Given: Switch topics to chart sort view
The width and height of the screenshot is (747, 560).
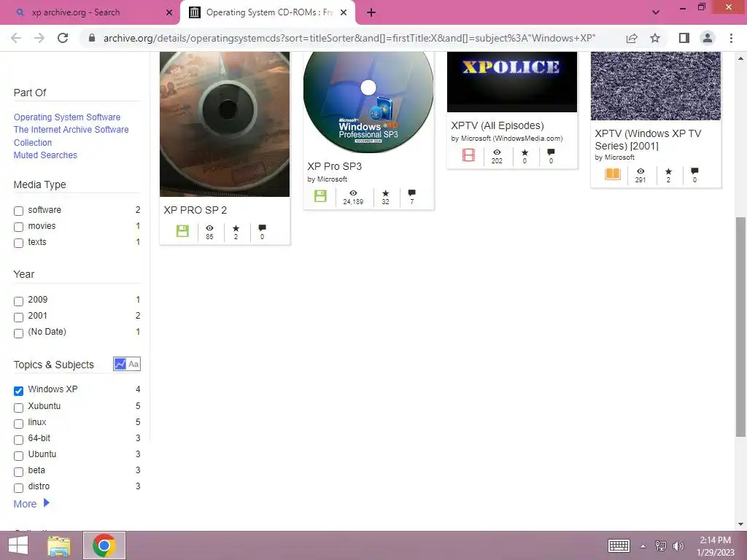Looking at the screenshot, I should point(120,364).
